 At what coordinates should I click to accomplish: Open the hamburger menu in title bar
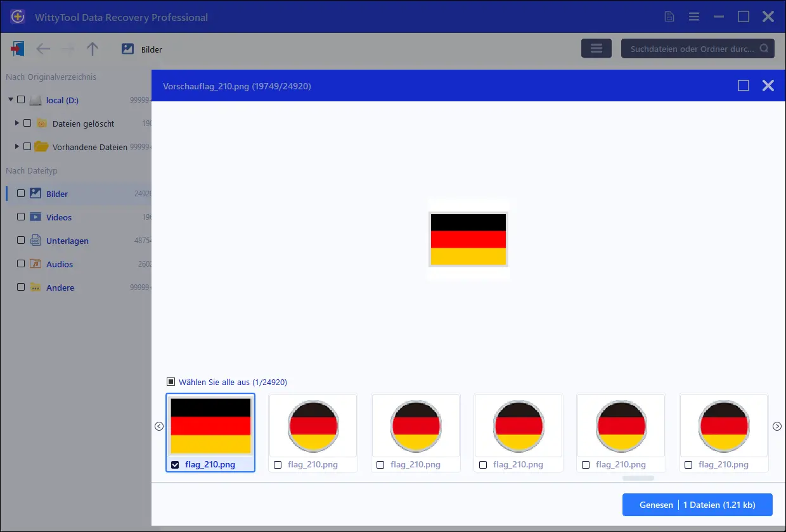click(x=694, y=16)
